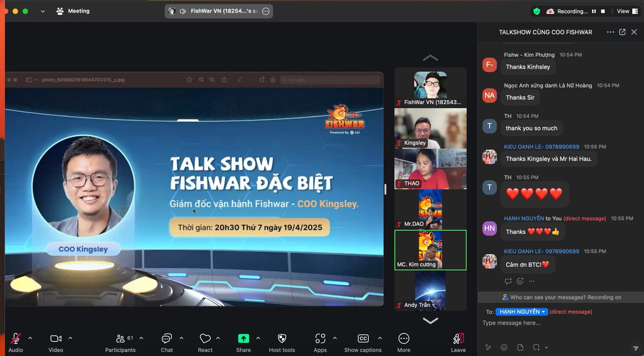Open text formatting tool in chat
Viewport: 644px width, 356px height.
(x=488, y=347)
